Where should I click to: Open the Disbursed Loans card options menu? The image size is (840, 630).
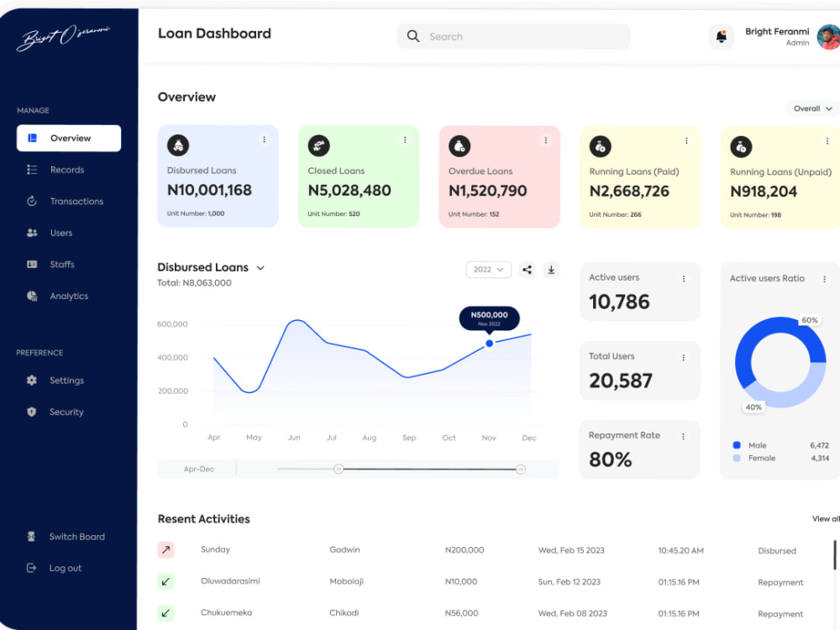pos(264,139)
